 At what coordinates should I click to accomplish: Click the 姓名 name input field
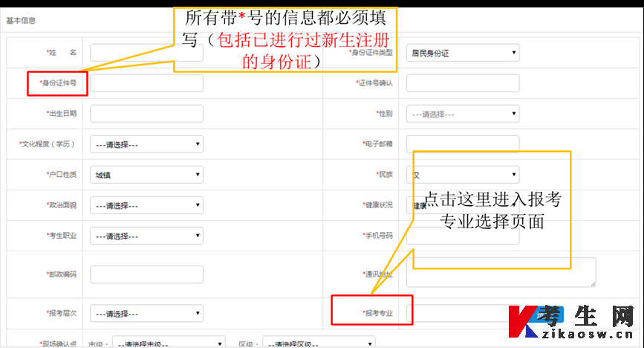click(x=146, y=53)
